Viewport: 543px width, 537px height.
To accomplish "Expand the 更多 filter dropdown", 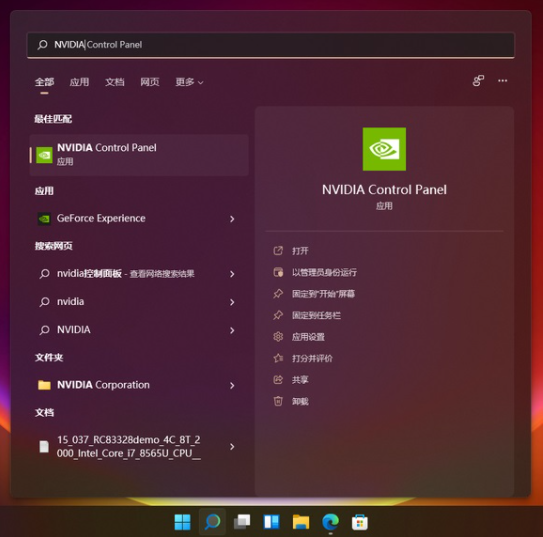I will (x=189, y=82).
